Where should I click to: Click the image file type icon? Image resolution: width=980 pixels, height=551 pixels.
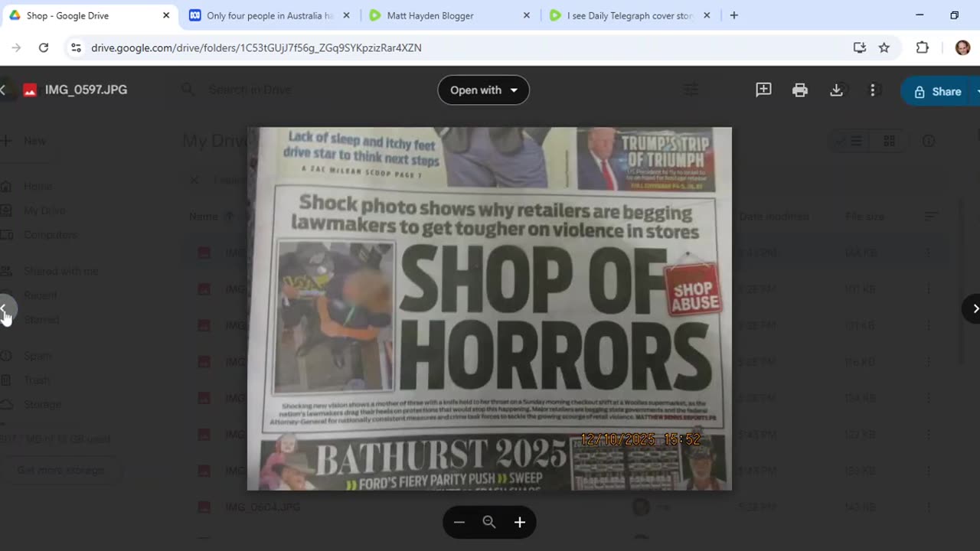[x=30, y=90]
